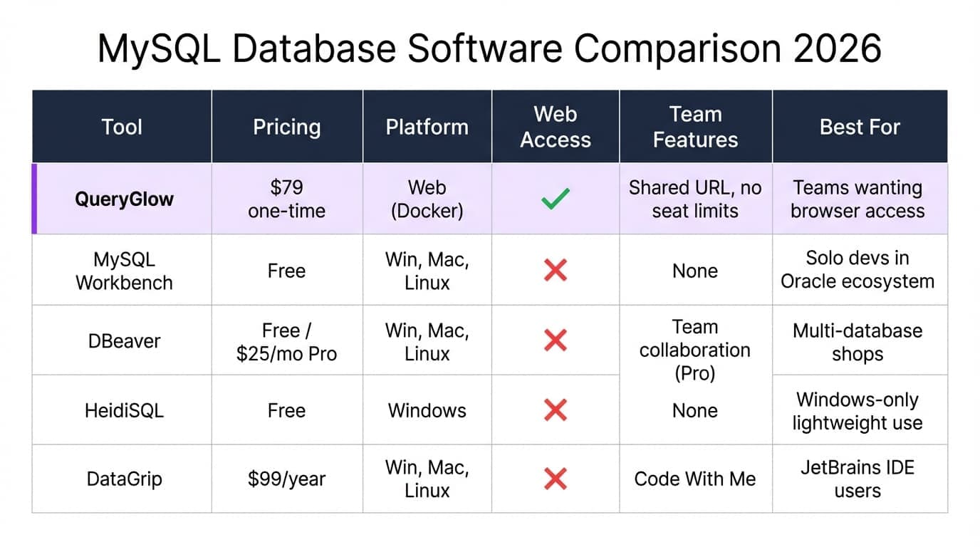Click the Platform column header
The height and width of the screenshot is (547, 980).
click(x=427, y=127)
